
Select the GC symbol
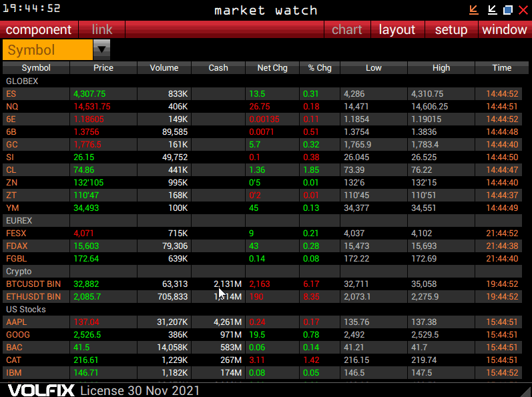[x=11, y=145]
